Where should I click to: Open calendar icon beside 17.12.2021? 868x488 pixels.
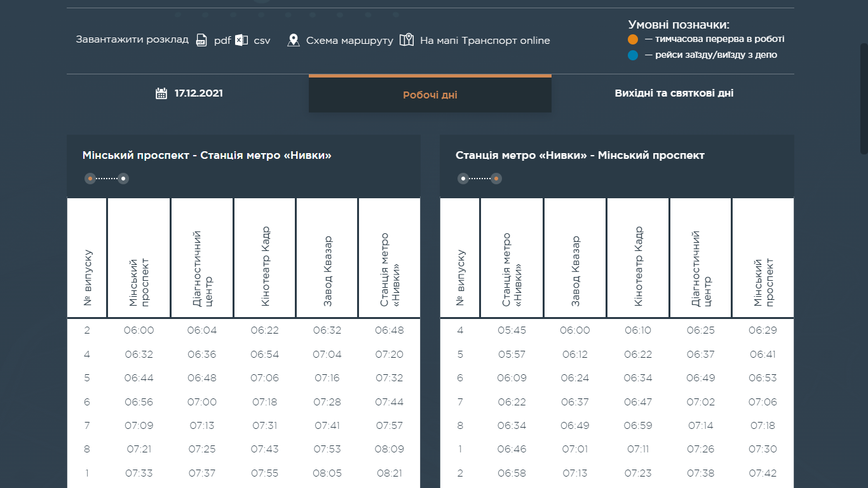point(161,93)
